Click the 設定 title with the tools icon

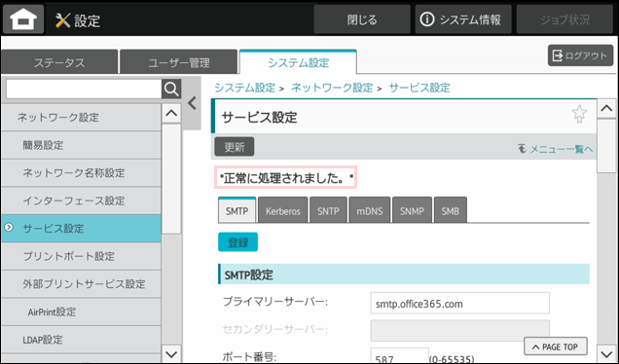pyautogui.click(x=78, y=20)
